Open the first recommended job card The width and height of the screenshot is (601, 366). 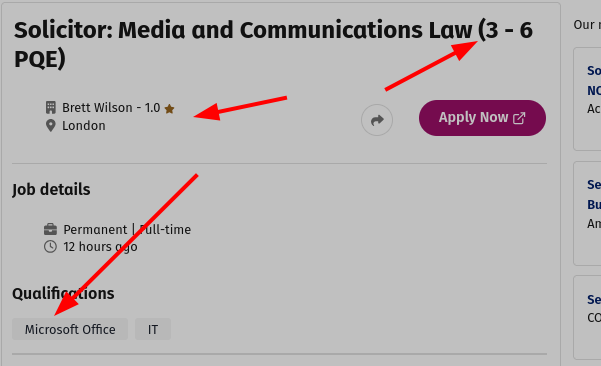tap(587, 99)
